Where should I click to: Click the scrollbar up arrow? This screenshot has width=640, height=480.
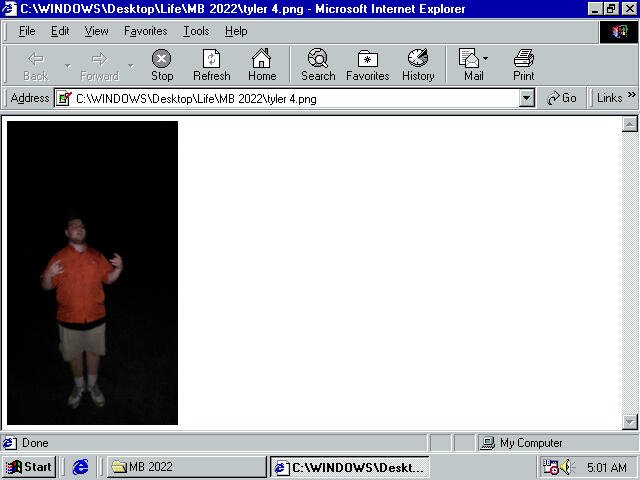pos(629,124)
